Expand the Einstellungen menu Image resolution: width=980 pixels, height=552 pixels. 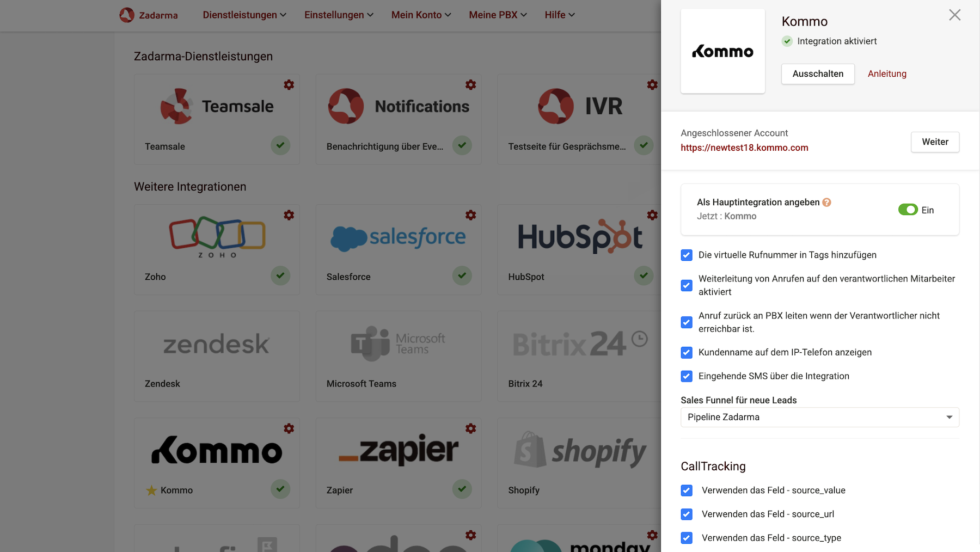[339, 15]
